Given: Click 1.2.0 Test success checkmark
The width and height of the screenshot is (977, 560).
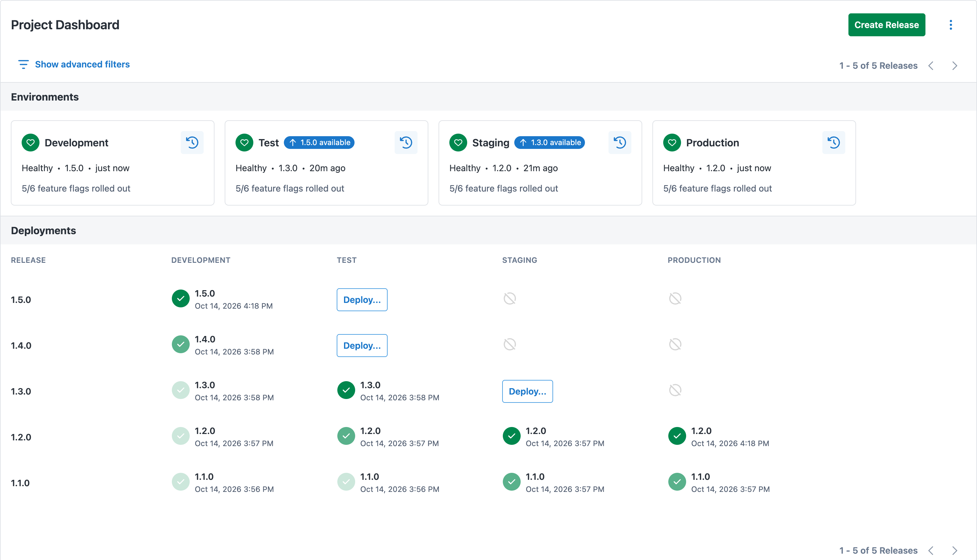Looking at the screenshot, I should point(346,436).
